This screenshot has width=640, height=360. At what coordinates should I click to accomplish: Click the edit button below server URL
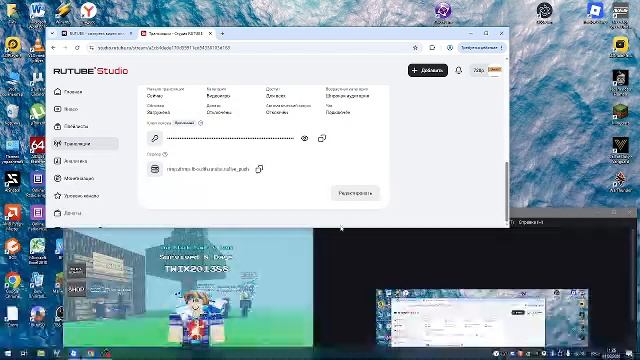(x=355, y=193)
